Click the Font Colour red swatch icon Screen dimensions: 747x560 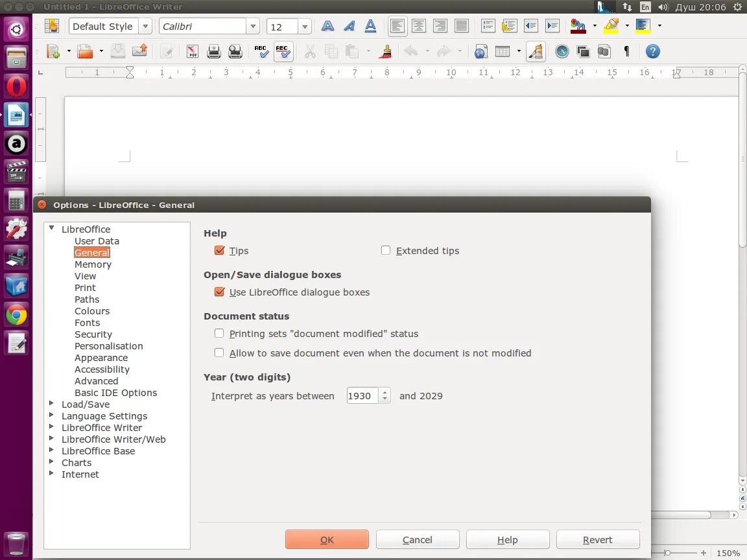[x=578, y=26]
